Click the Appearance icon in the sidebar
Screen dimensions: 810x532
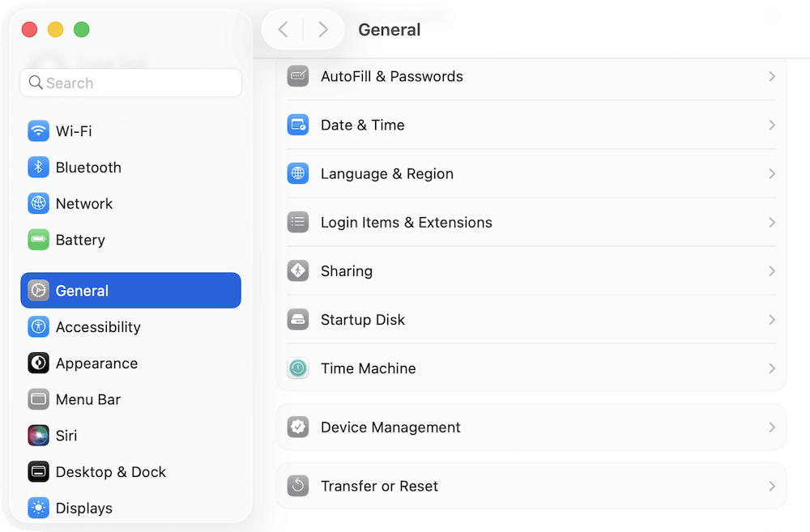38,364
